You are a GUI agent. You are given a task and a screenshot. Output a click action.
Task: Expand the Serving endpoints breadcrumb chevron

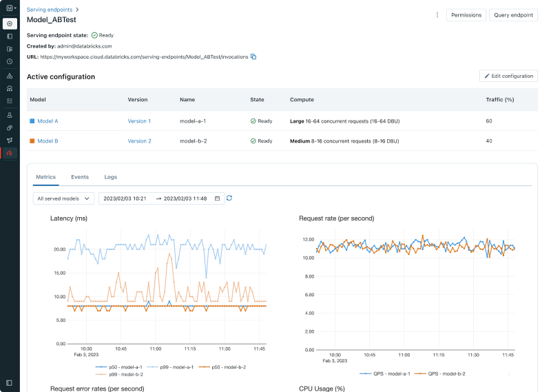(77, 10)
